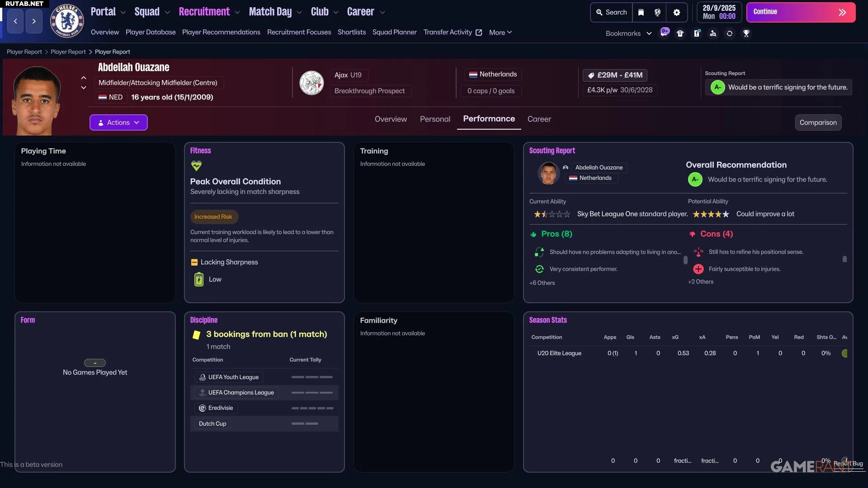Open the settings gear icon
Image resolution: width=868 pixels, height=488 pixels.
[677, 13]
